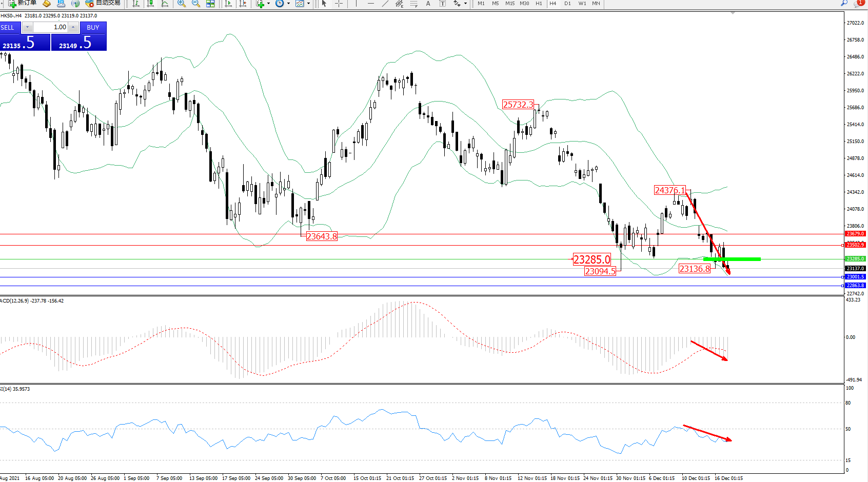Toggle the AutoTrading button
868x482 pixels.
click(x=103, y=3)
